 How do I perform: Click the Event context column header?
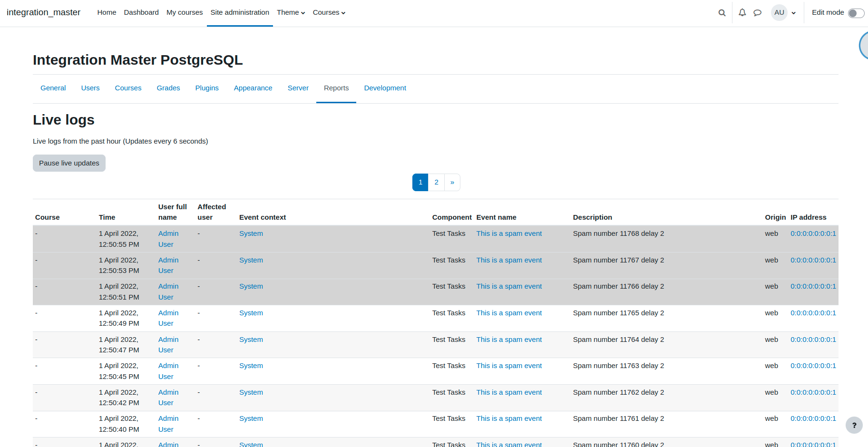[x=263, y=217]
